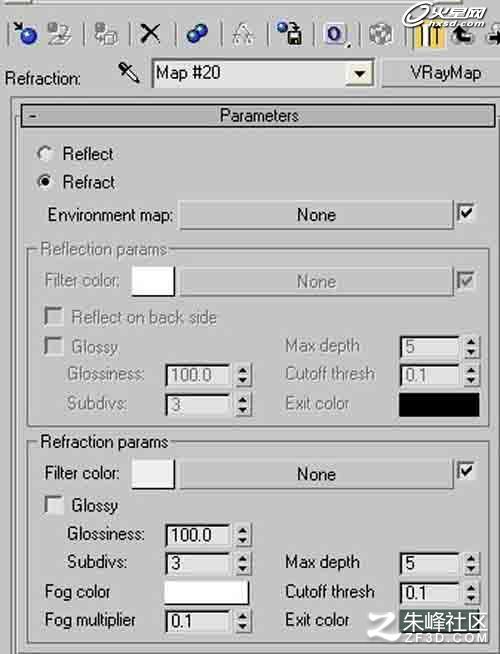The height and width of the screenshot is (654, 500).
Task: Increase Refraction Max depth spinner
Action: pyautogui.click(x=471, y=558)
